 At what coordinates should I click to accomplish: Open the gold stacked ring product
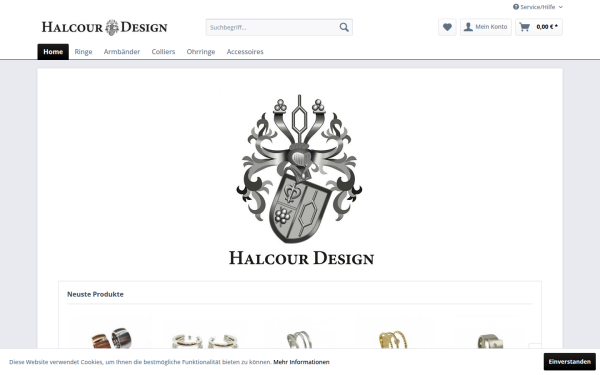(x=393, y=340)
